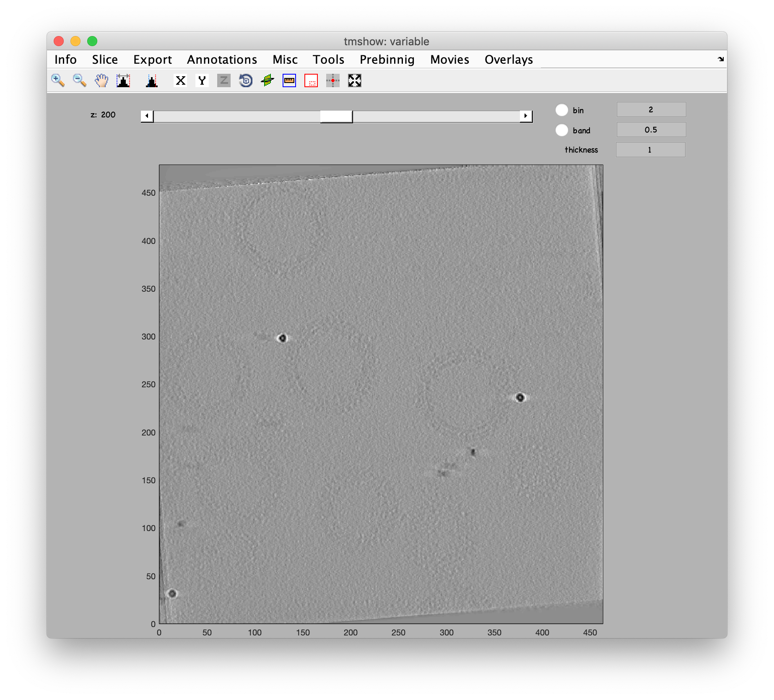Click the green flip plane toggle icon
Viewport: 774px width, 700px height.
(x=267, y=80)
